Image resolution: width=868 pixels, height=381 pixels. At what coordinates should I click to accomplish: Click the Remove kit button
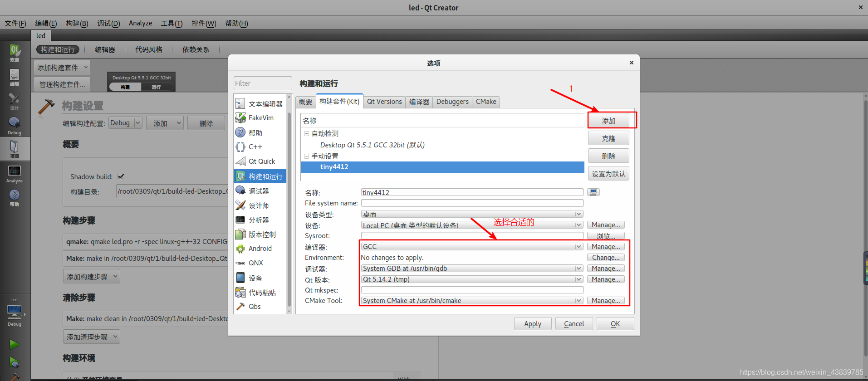click(x=608, y=156)
